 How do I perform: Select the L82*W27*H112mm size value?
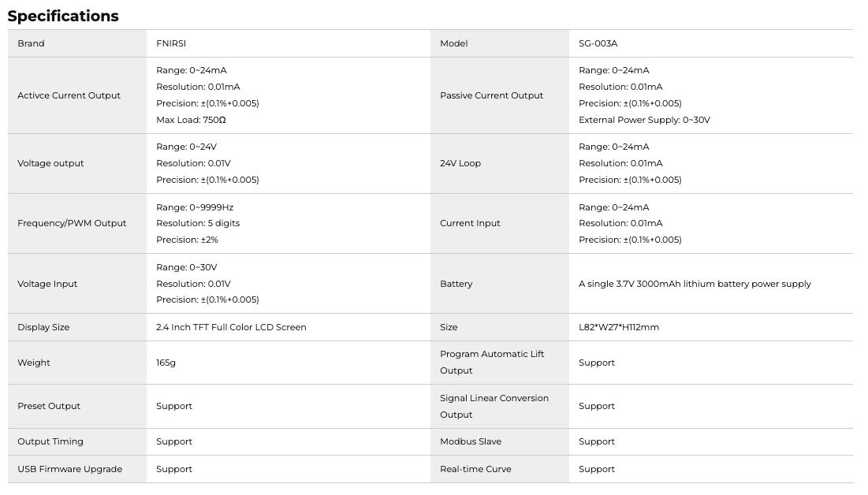[x=618, y=327]
